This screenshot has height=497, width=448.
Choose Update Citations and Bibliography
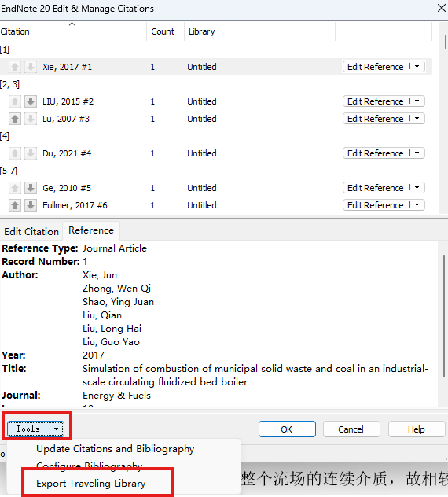pos(115,449)
